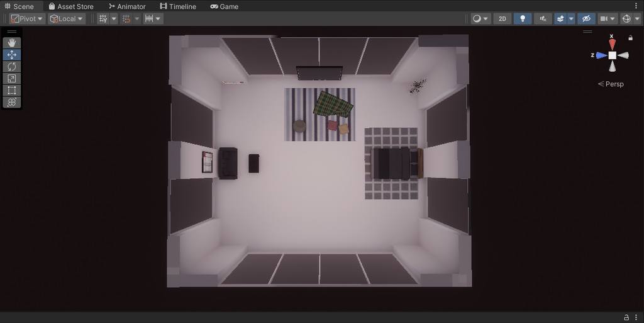Open the Timeline tab

(178, 6)
